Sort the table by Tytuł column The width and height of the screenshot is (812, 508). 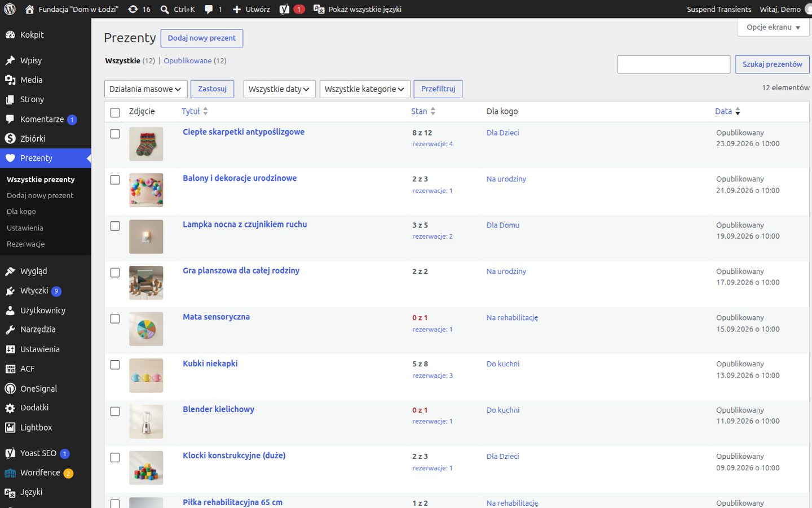(x=195, y=112)
